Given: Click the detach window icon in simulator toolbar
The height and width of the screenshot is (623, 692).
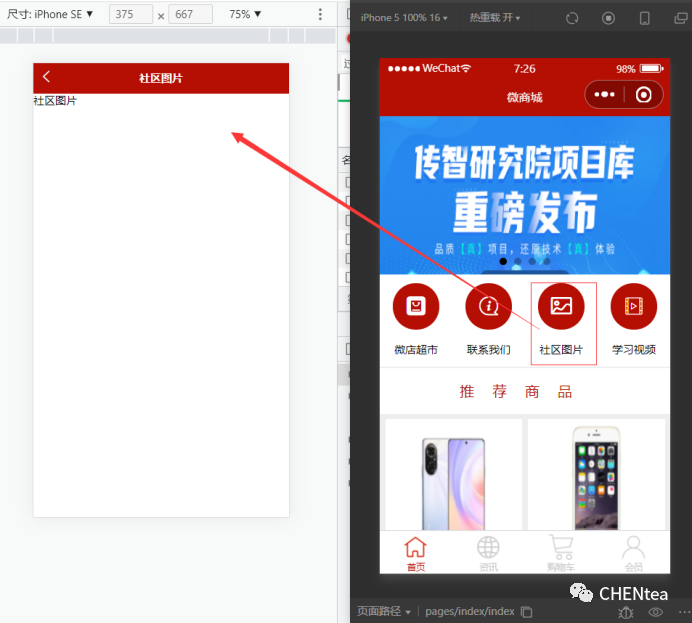Looking at the screenshot, I should (681, 18).
